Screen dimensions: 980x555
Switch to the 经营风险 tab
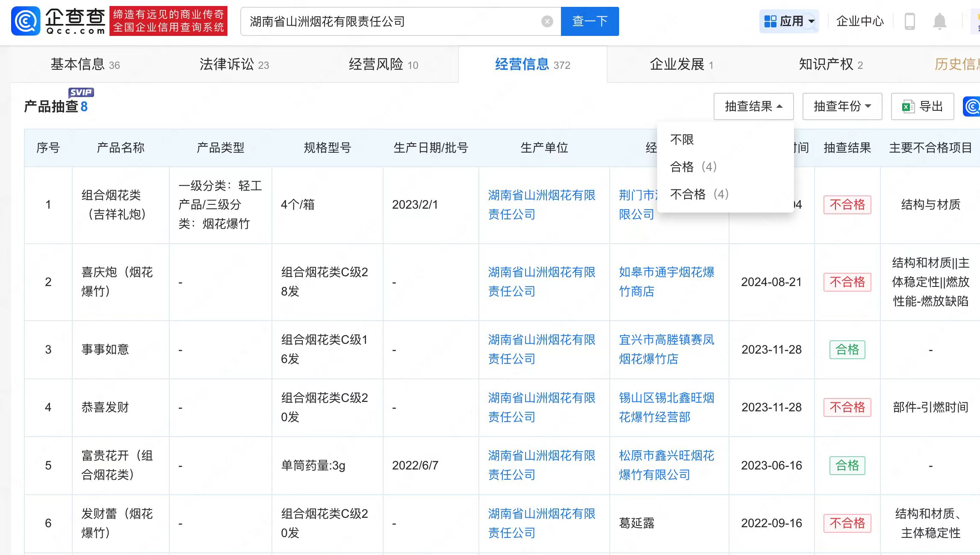[383, 65]
